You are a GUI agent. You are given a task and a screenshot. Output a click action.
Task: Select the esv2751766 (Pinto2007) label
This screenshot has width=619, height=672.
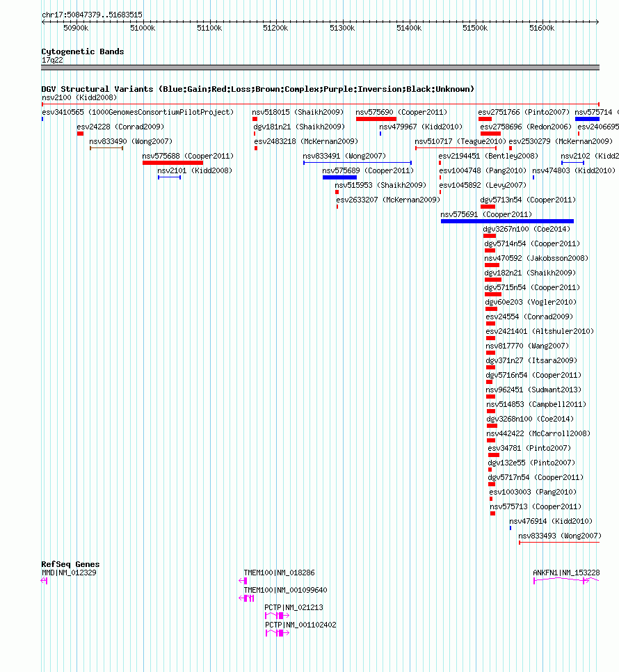[524, 112]
